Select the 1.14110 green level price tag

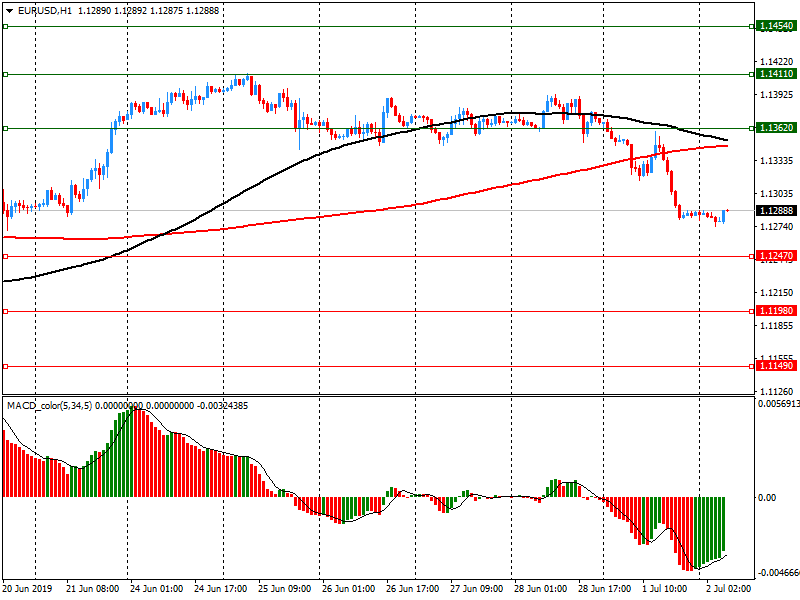[777, 74]
